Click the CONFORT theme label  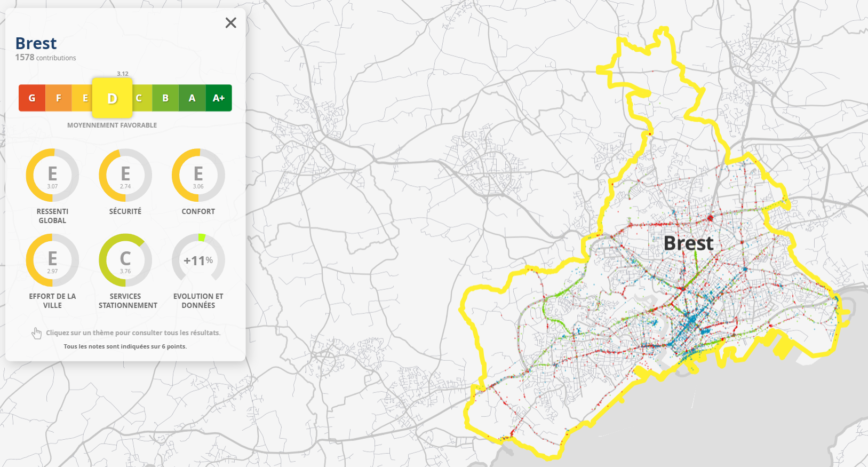pyautogui.click(x=198, y=211)
